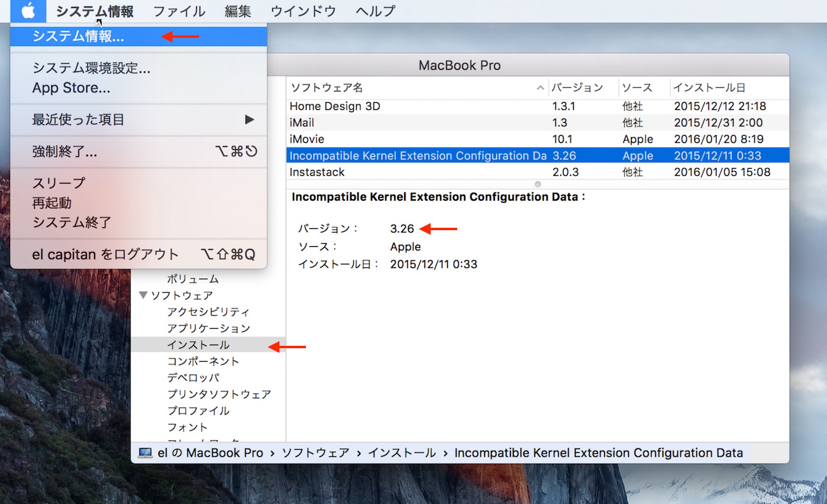Screen dimensions: 827x504
Task: Click インストール segment in path bar
Action: tap(402, 453)
